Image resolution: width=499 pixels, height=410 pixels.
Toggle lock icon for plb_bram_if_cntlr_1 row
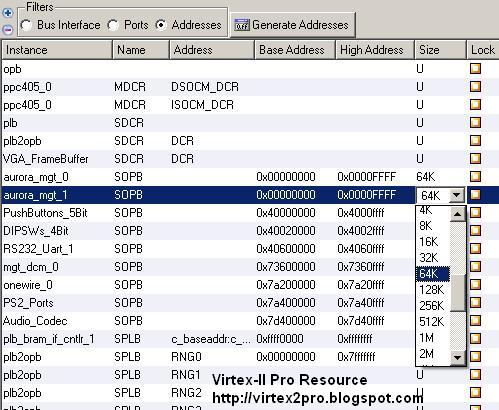coord(475,338)
